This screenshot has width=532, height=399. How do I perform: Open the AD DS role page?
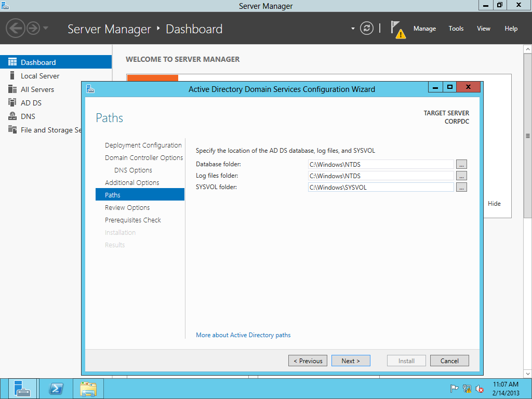pyautogui.click(x=31, y=103)
